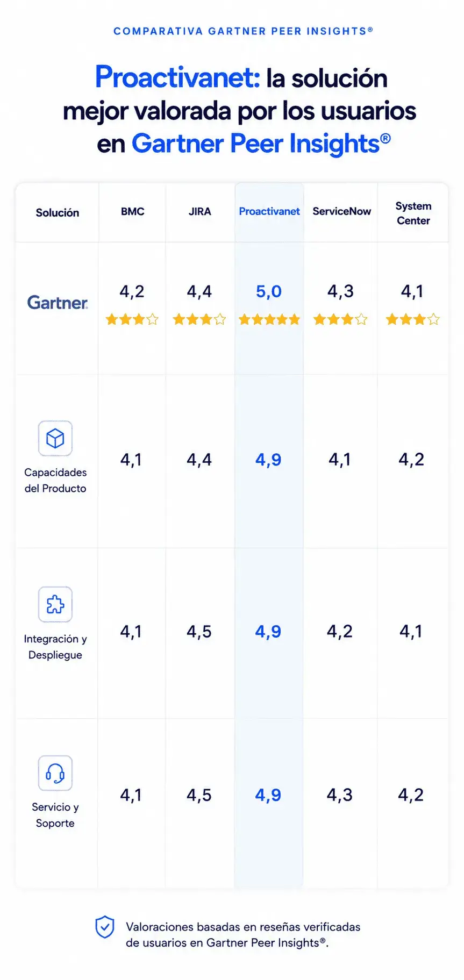Select the JIRA column header
The width and height of the screenshot is (464, 980).
point(200,211)
